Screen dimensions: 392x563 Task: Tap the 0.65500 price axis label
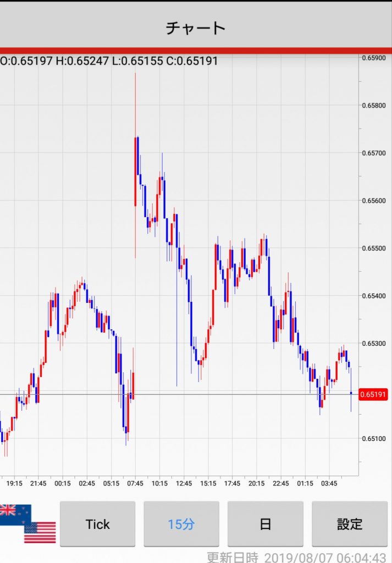(374, 248)
